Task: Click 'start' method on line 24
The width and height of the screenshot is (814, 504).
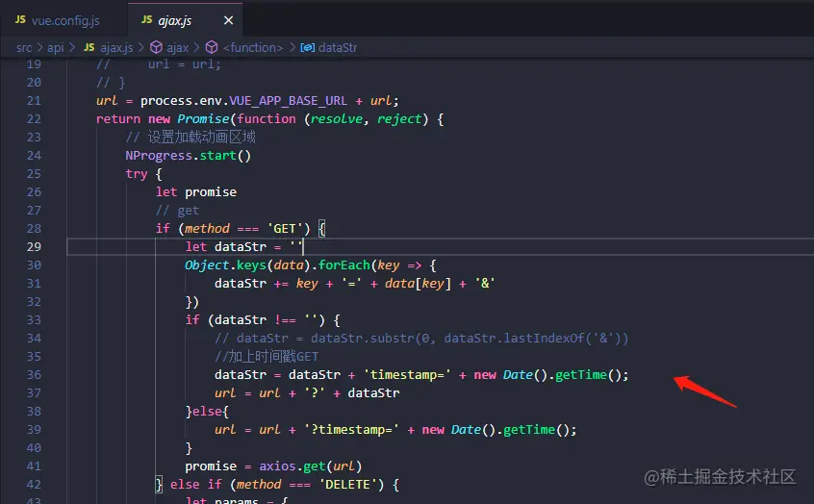Action: [x=218, y=155]
